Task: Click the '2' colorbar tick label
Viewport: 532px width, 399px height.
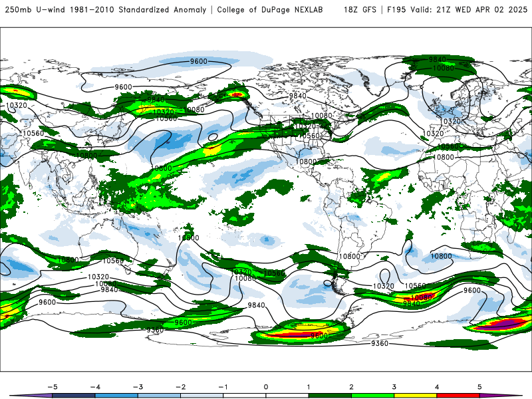Action: 351,387
